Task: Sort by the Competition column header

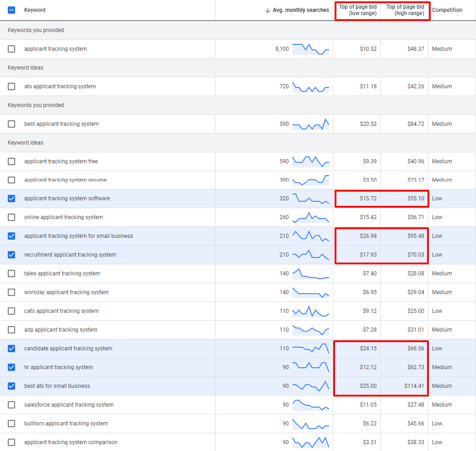Action: click(x=447, y=10)
